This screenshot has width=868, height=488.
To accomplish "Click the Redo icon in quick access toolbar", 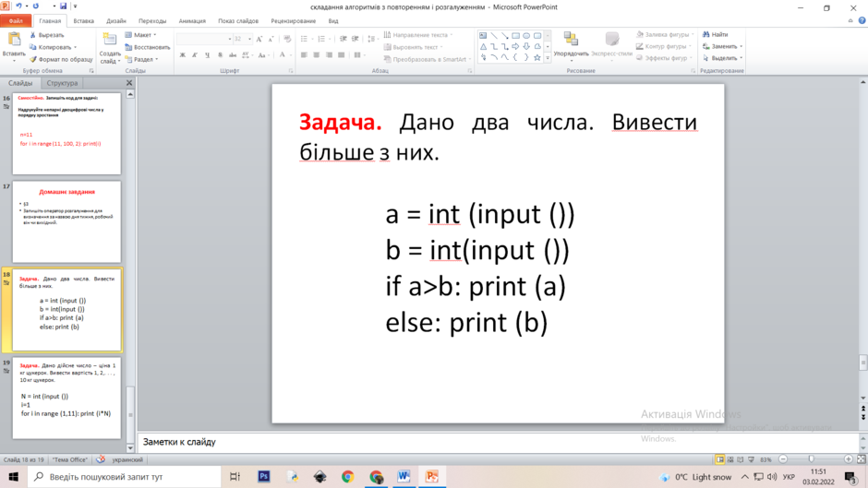I will 36,6.
